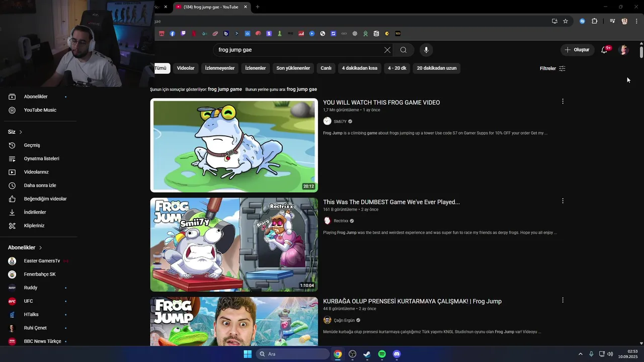Open Windows Start menu
This screenshot has width=644, height=362.
pos(248,354)
